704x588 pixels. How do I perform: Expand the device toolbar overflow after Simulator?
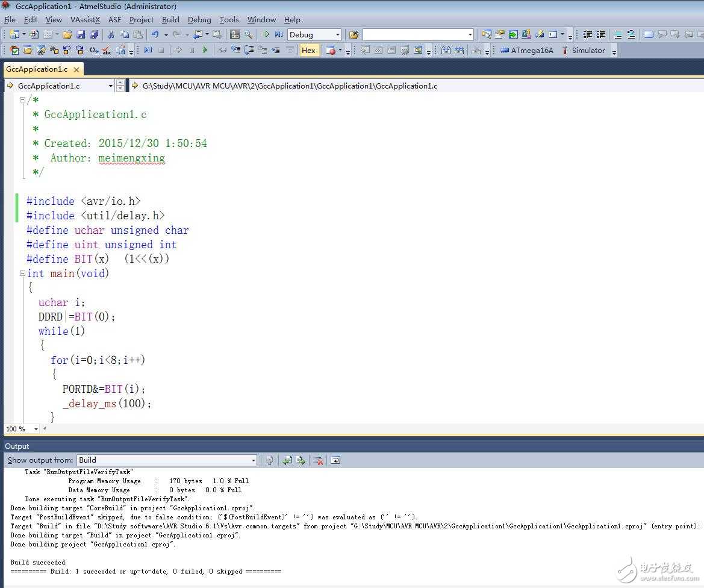(614, 51)
